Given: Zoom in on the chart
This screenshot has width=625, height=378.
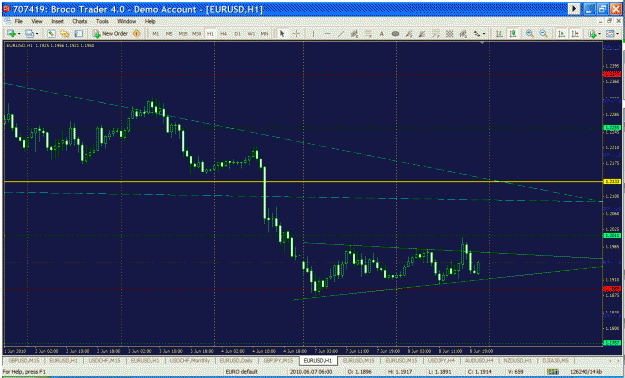Looking at the screenshot, I should [x=530, y=34].
